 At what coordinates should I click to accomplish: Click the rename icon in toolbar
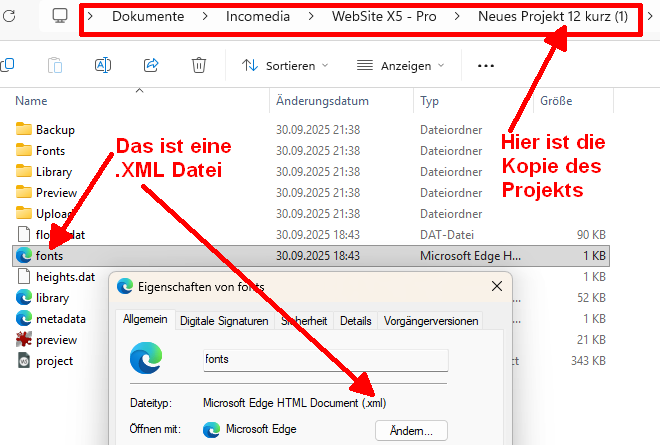coord(102,65)
